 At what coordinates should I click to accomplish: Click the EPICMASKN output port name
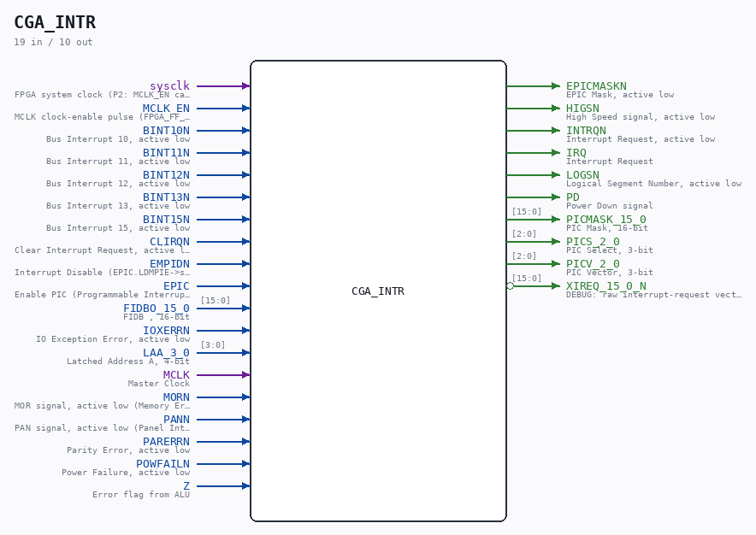click(596, 85)
